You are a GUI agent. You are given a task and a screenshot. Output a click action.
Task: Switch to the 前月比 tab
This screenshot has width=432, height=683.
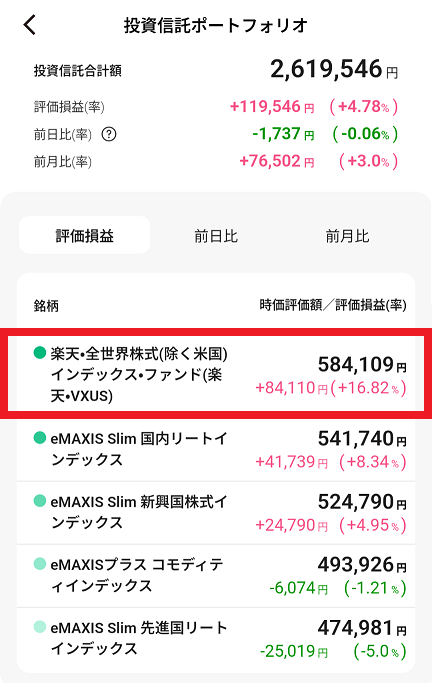point(347,236)
